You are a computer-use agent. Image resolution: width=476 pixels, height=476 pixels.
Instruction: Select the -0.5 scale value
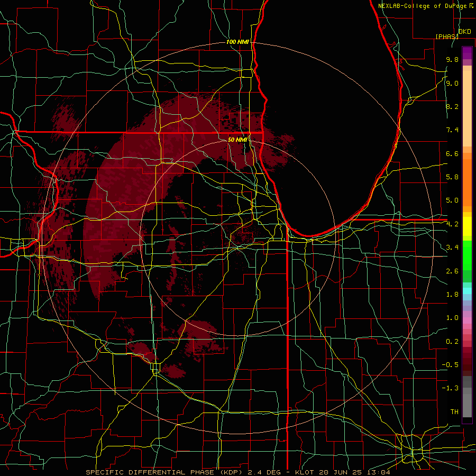pos(450,364)
